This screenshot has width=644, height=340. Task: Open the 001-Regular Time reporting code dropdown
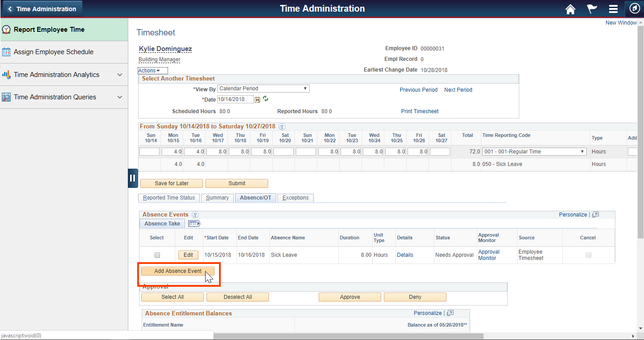(534, 151)
